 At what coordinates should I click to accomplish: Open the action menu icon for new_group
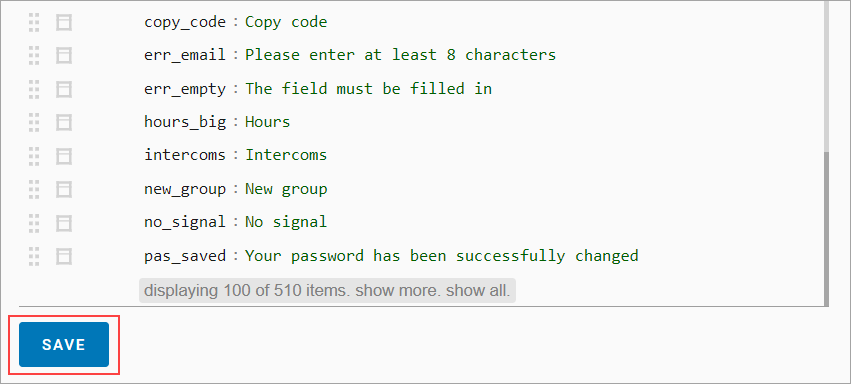[64, 189]
